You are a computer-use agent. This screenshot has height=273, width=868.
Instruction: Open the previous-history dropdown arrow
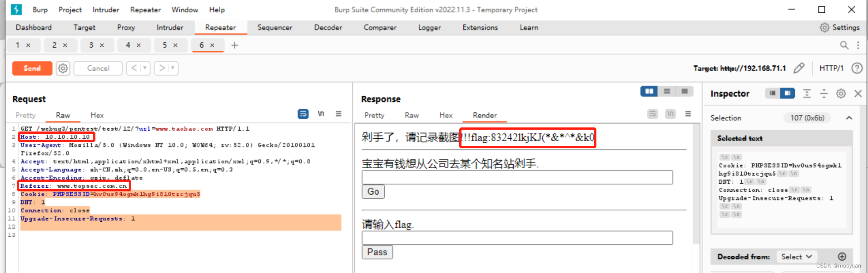145,68
